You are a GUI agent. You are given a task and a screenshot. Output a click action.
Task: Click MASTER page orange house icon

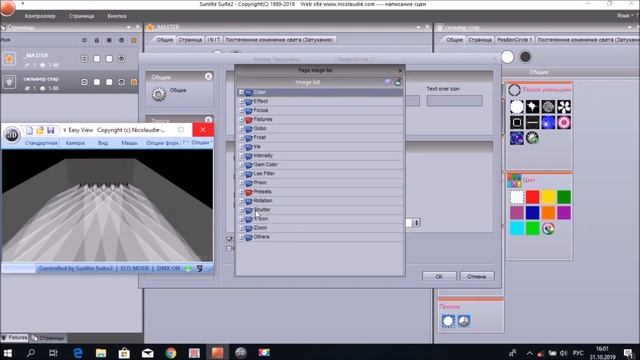click(x=9, y=59)
